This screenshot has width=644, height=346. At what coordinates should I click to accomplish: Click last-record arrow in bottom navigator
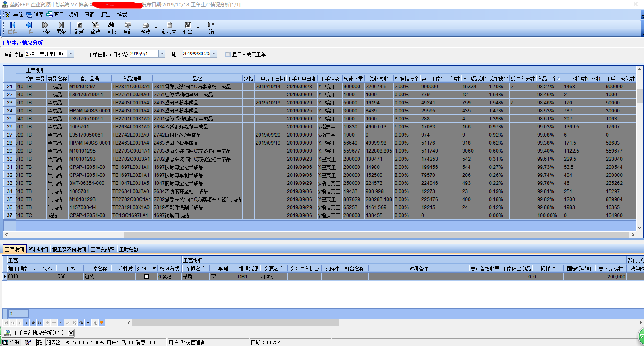(x=40, y=323)
